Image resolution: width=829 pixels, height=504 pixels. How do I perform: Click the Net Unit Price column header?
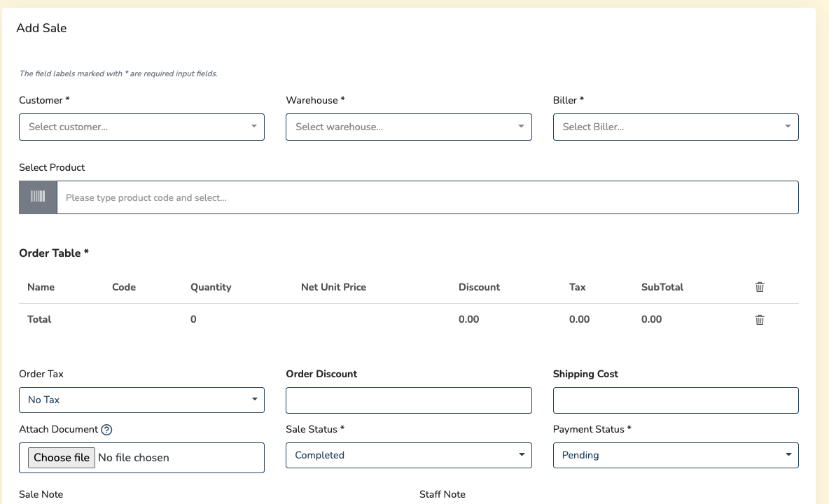pyautogui.click(x=333, y=287)
